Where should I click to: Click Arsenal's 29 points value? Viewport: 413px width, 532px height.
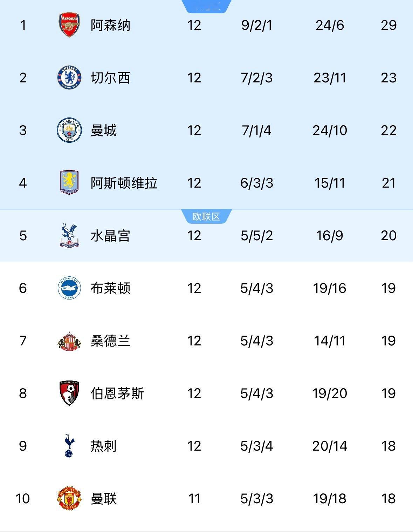click(x=388, y=25)
